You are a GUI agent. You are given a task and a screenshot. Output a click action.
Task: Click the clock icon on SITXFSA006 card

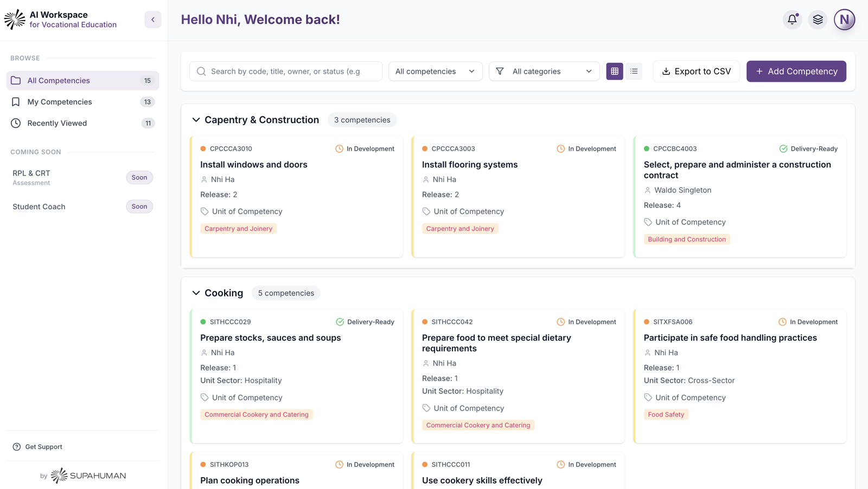(782, 322)
